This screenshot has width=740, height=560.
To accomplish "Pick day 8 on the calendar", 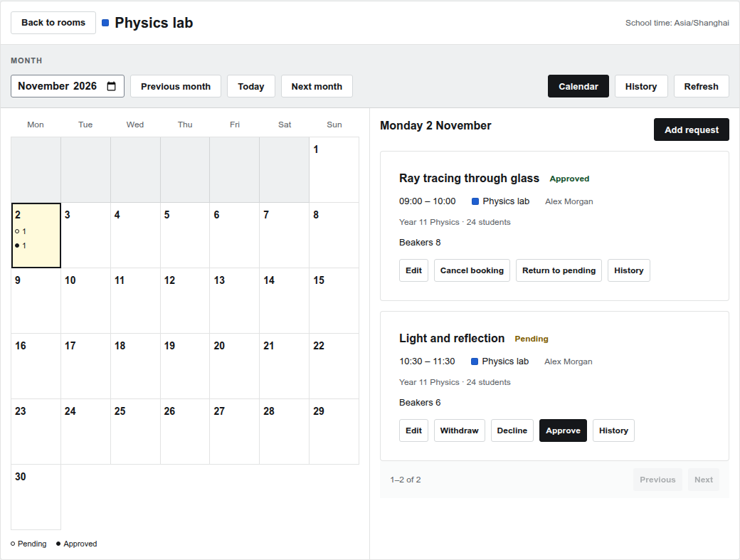I will point(334,236).
